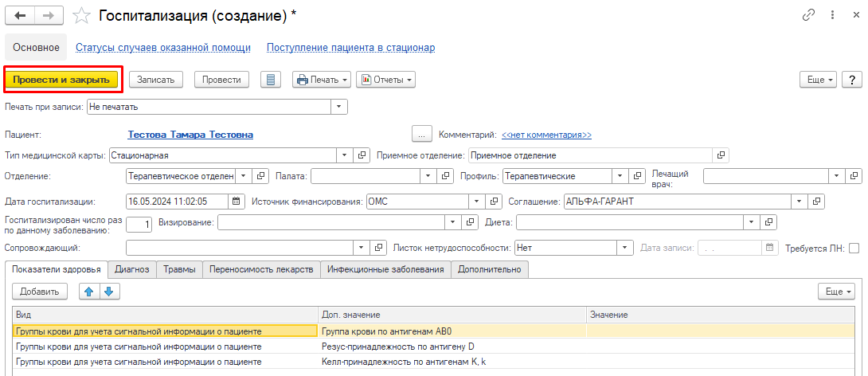Add form to favorites with star icon

point(82,16)
